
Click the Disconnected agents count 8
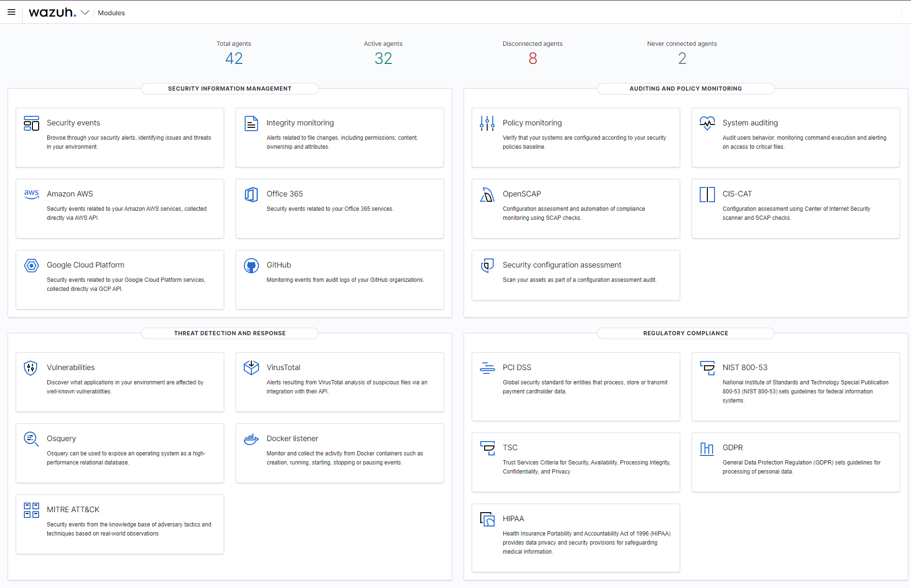click(533, 59)
